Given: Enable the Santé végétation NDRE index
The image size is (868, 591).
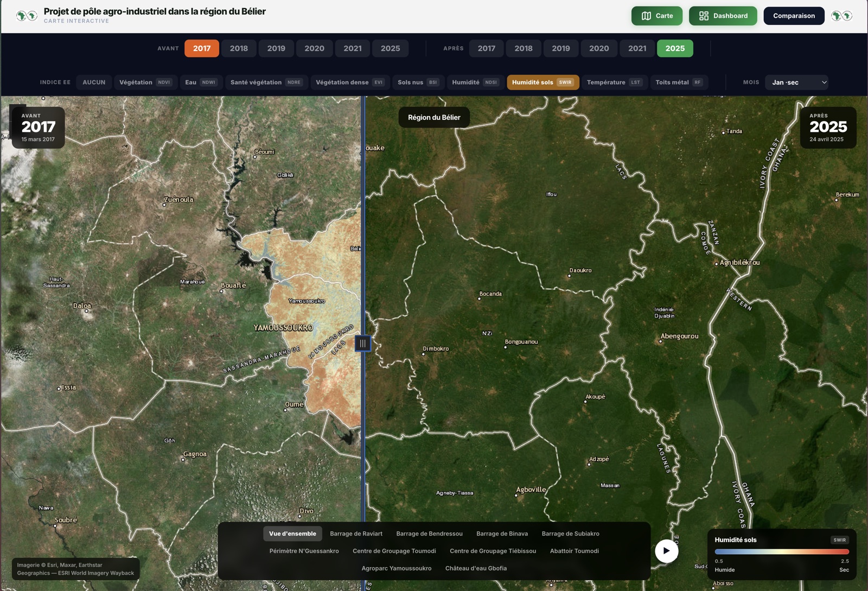Looking at the screenshot, I should point(266,82).
